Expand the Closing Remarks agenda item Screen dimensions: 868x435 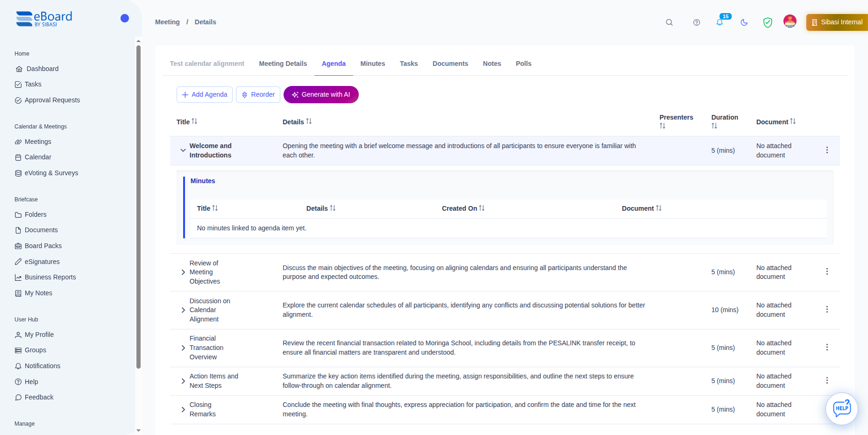pos(183,409)
